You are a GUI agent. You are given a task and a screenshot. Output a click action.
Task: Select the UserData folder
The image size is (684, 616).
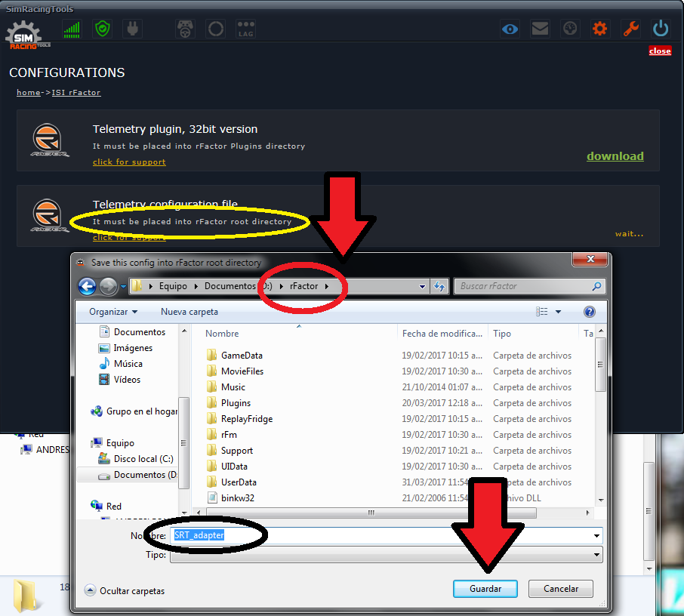click(x=231, y=482)
